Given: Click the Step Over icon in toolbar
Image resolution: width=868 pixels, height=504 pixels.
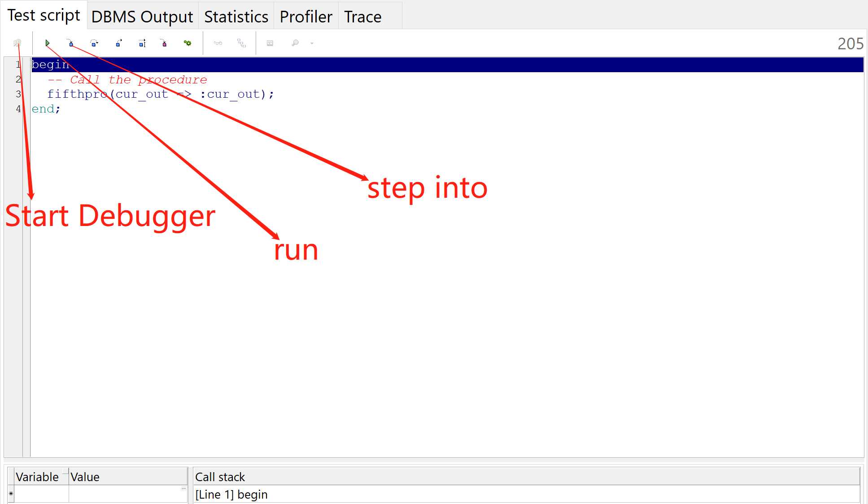Looking at the screenshot, I should [94, 43].
